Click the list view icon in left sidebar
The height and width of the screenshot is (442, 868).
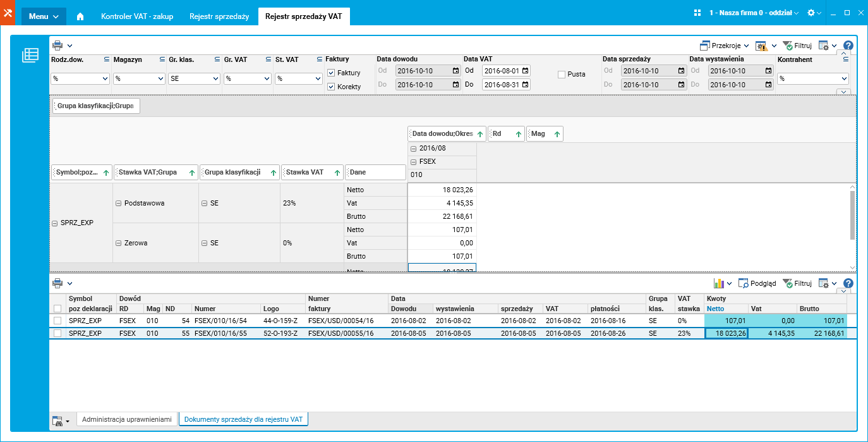coord(30,56)
